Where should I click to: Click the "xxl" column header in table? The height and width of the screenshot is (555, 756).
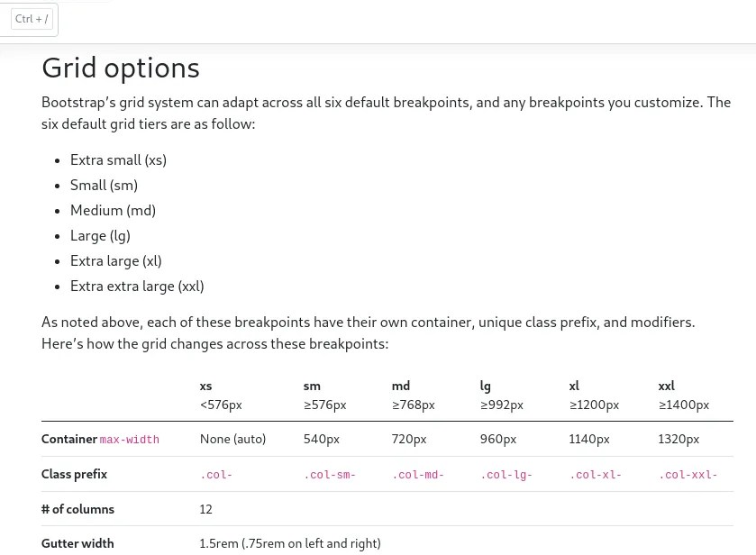click(666, 386)
